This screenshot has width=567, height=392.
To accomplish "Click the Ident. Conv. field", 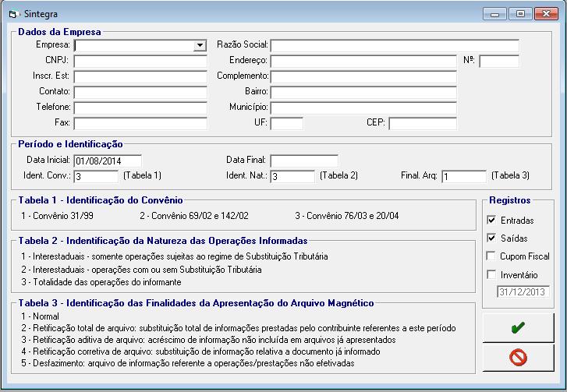I will tap(96, 176).
